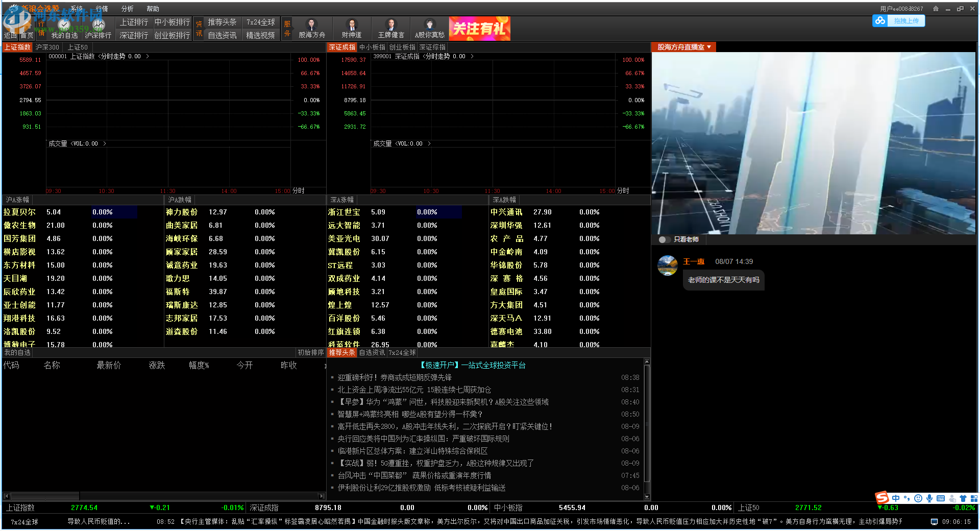980x531 pixels.
Task: Switch Sogou input language via 中 icon
Action: point(896,498)
